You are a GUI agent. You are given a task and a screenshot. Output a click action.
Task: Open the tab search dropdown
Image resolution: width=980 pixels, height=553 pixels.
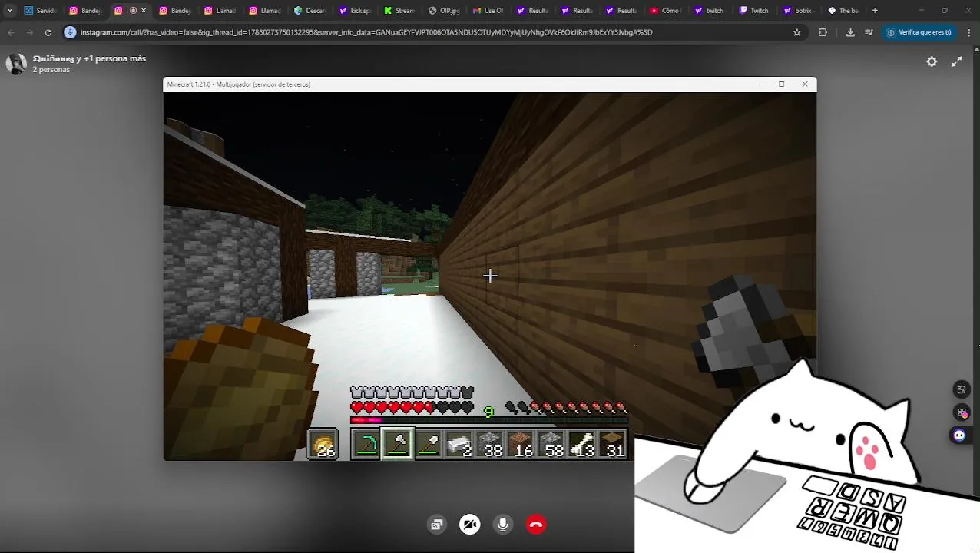click(9, 11)
